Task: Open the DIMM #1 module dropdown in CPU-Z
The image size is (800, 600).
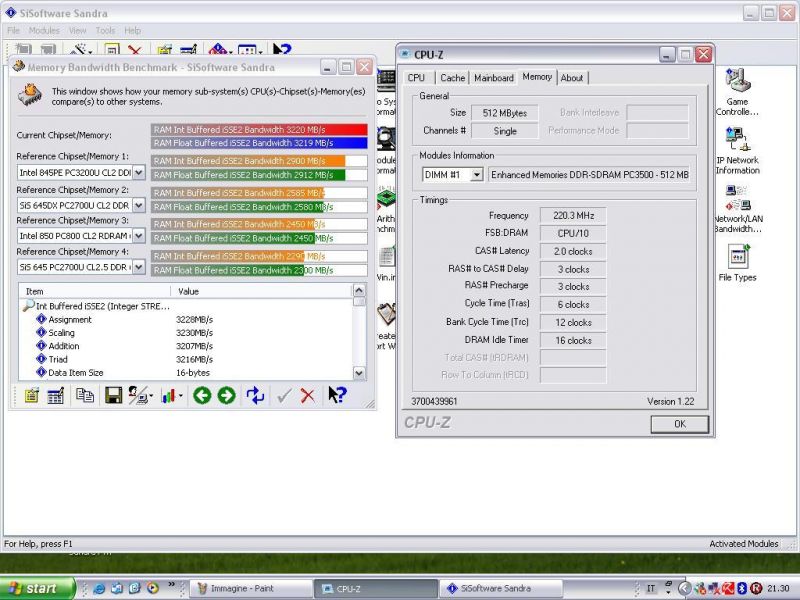Action: (477, 175)
